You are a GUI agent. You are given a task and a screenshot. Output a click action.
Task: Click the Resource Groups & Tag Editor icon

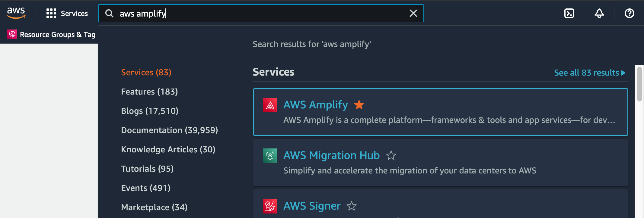point(12,34)
